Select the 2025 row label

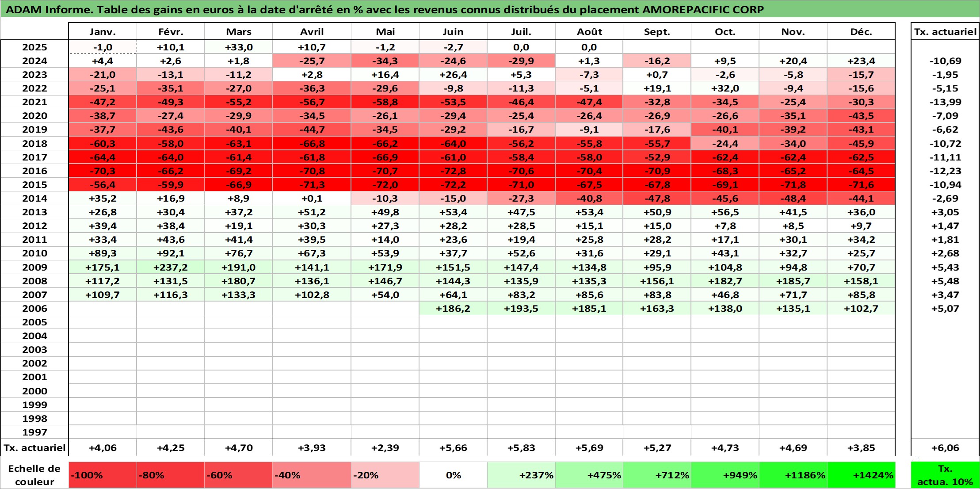coord(34,47)
